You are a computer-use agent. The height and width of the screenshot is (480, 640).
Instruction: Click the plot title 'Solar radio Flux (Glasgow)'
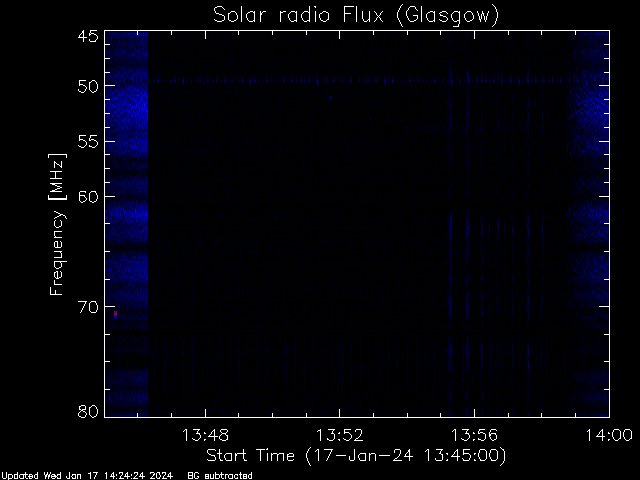coord(356,16)
